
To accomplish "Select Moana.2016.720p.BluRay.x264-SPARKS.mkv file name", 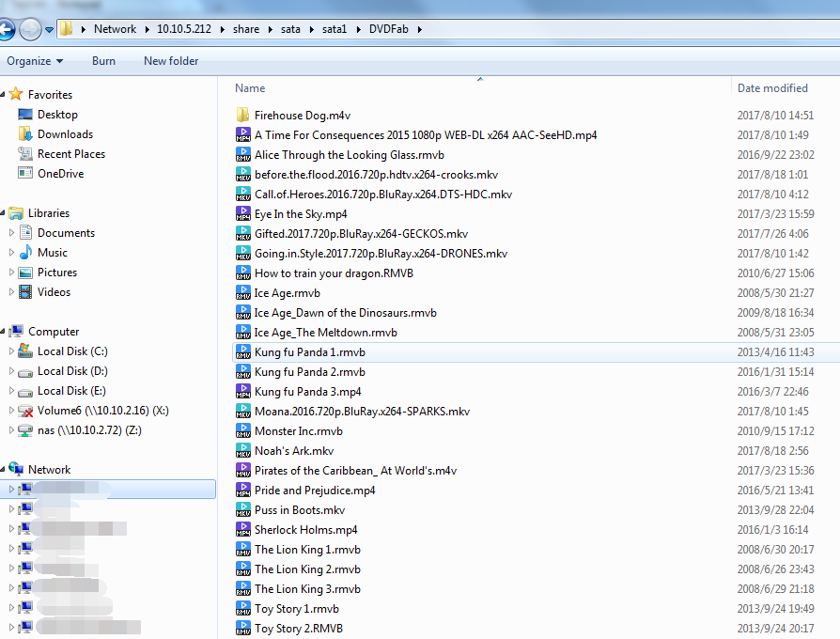I will [362, 412].
